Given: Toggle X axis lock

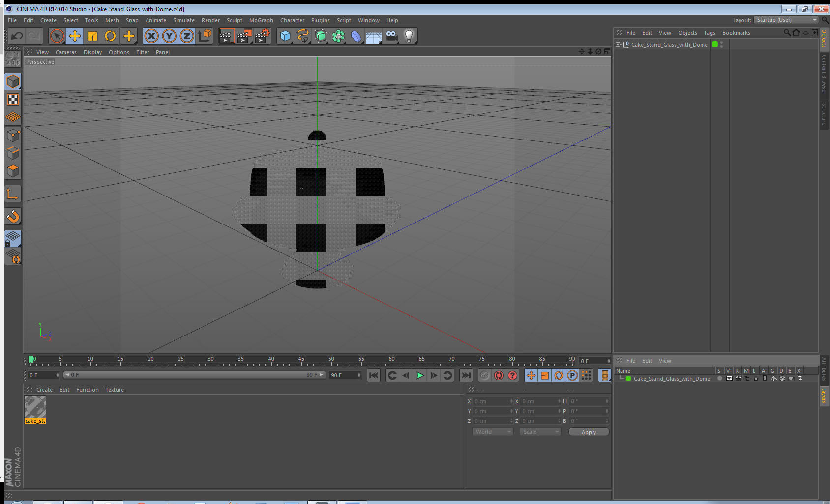Looking at the screenshot, I should [151, 36].
